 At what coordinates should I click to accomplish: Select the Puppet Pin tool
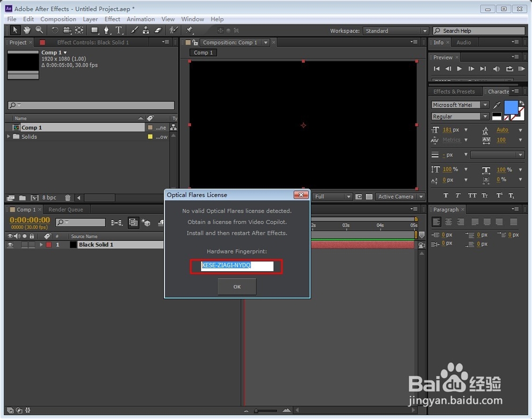tap(189, 30)
